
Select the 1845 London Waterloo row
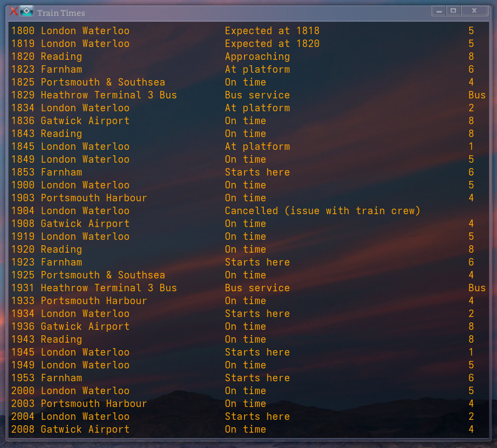coord(248,146)
